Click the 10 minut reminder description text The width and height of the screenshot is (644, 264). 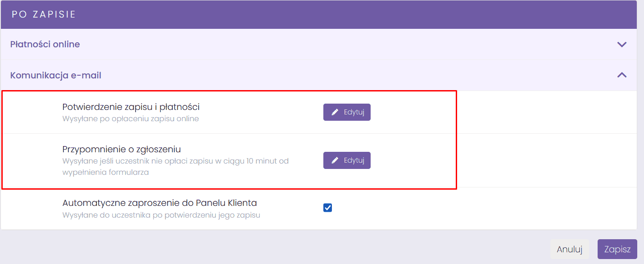click(x=175, y=161)
